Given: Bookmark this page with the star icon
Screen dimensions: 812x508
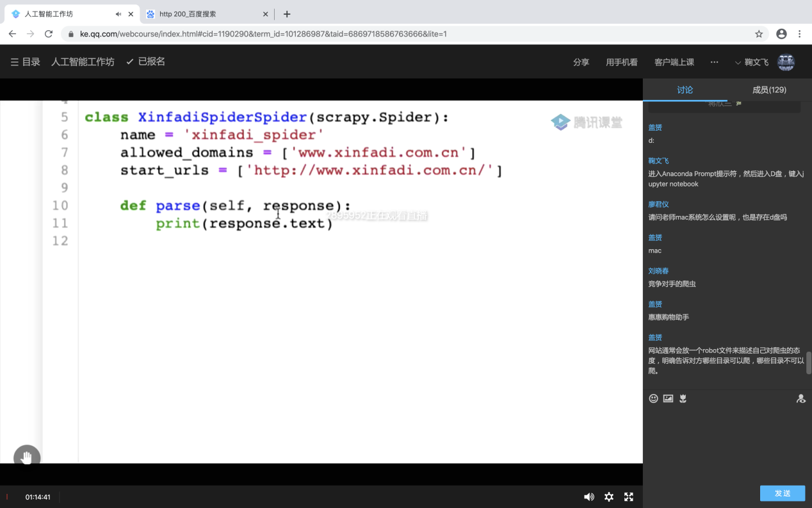Looking at the screenshot, I should [759, 34].
